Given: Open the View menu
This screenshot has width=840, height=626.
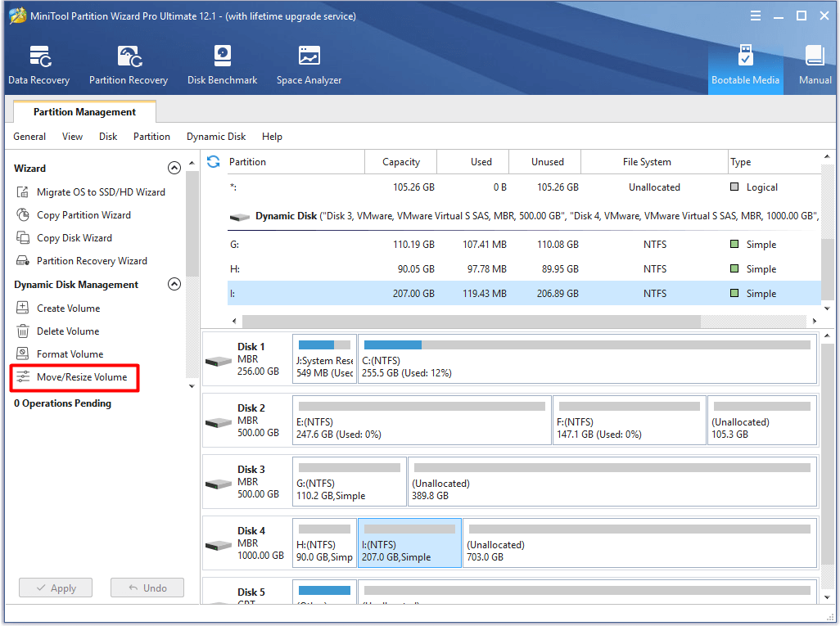Looking at the screenshot, I should 72,137.
